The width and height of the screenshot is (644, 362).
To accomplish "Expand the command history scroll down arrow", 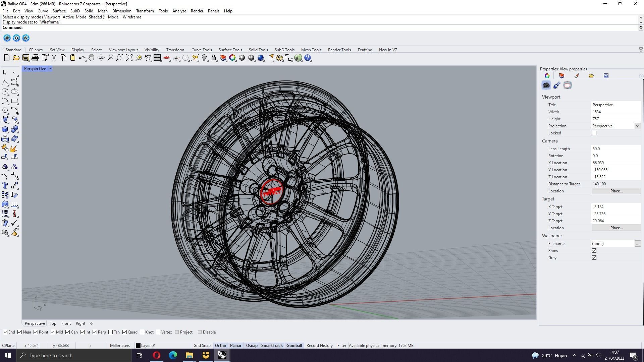I will (641, 22).
